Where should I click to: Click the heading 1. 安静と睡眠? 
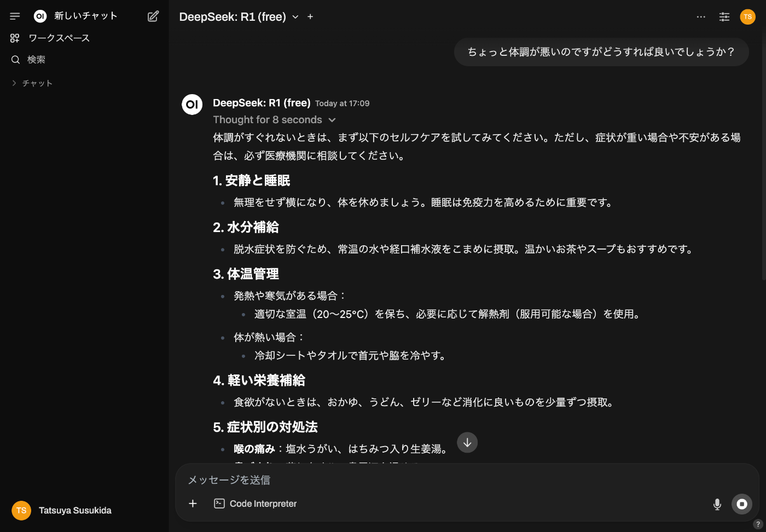click(252, 181)
